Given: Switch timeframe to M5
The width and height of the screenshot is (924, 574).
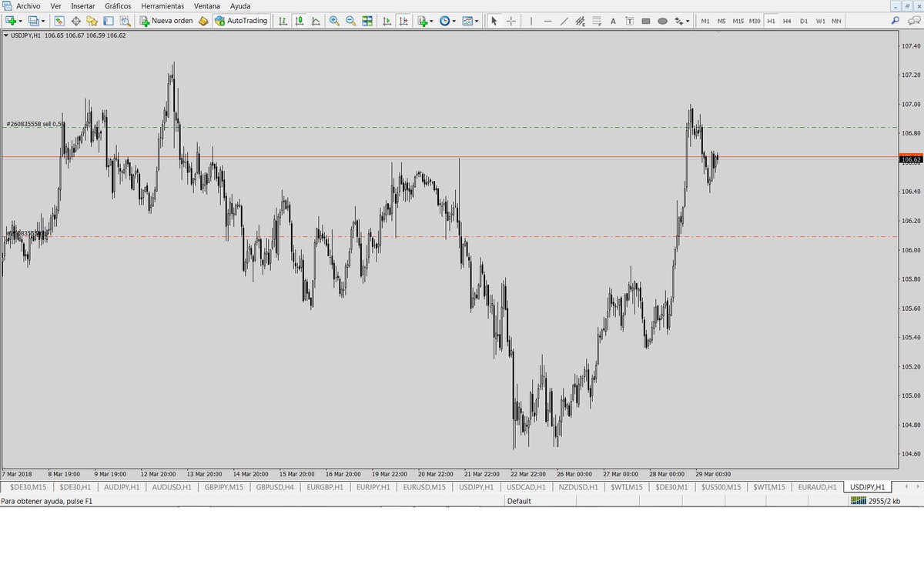Looking at the screenshot, I should coord(721,21).
